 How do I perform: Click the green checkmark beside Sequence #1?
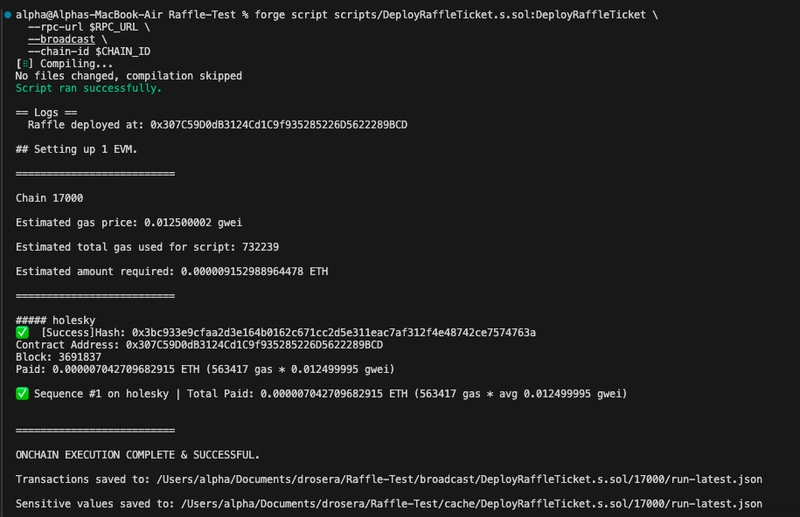(22, 393)
